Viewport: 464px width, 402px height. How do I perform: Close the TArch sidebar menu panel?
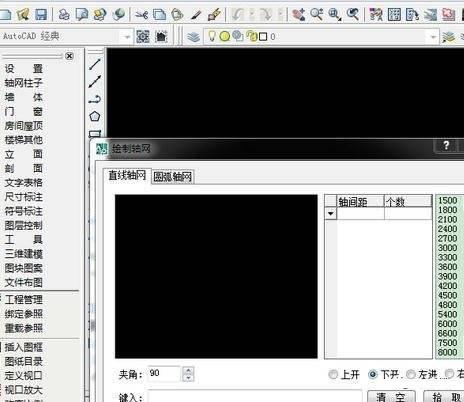click(x=69, y=56)
